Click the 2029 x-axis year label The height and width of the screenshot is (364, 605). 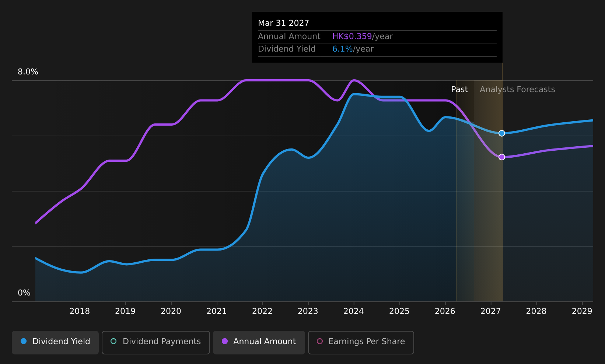click(x=582, y=311)
